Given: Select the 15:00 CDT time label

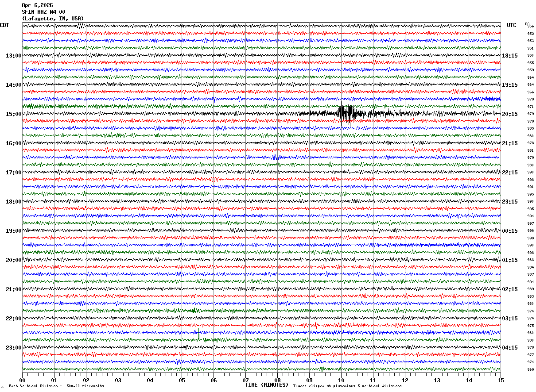Looking at the screenshot, I should [x=13, y=114].
